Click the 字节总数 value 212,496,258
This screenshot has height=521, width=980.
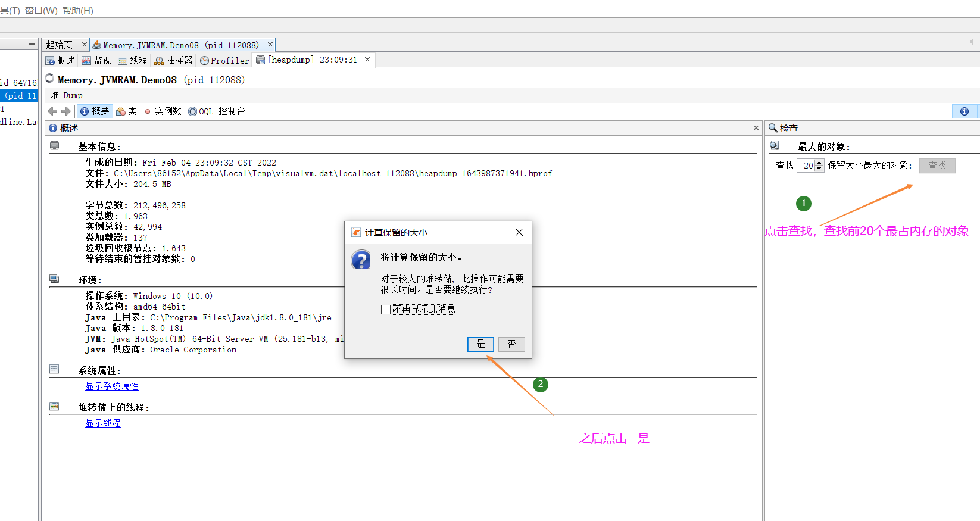(160, 205)
